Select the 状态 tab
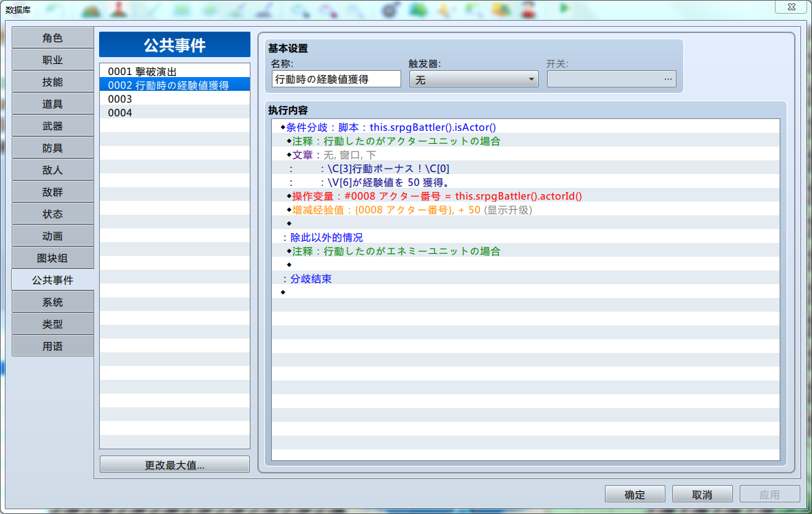 (53, 214)
